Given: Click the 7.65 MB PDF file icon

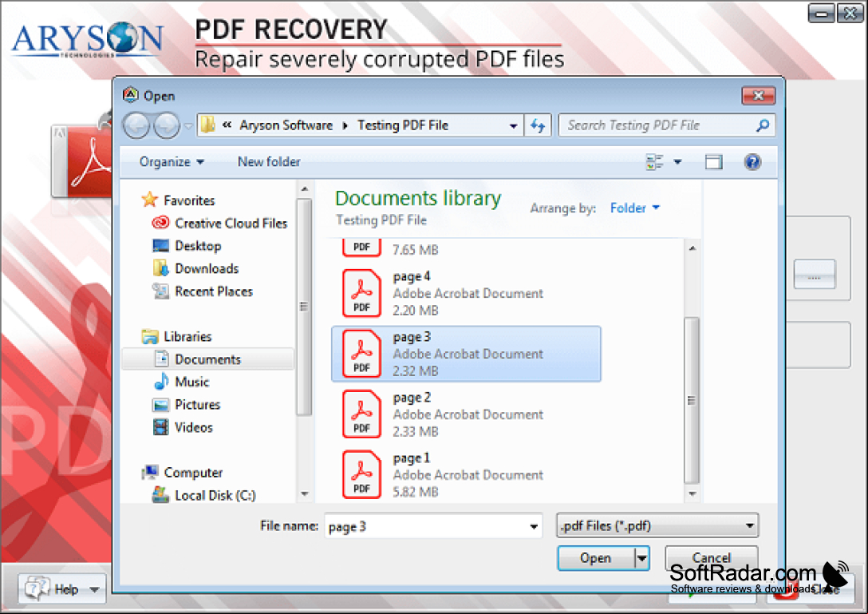Looking at the screenshot, I should coord(361,248).
